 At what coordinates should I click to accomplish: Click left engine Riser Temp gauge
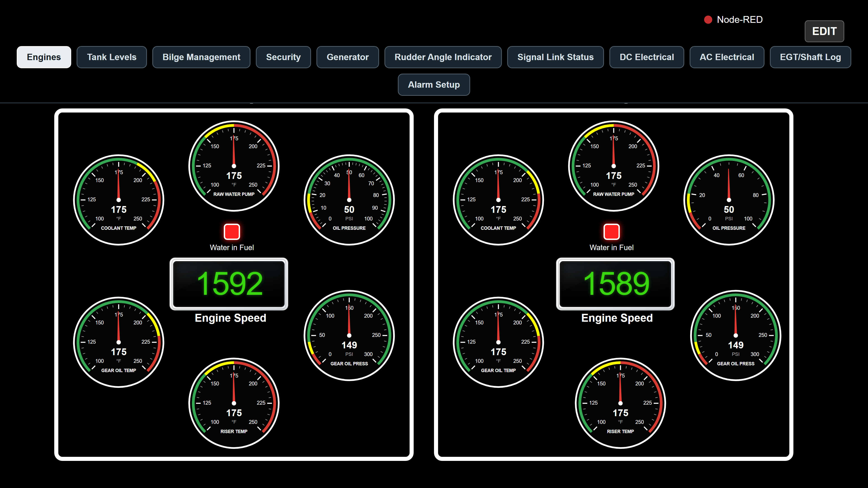[x=234, y=403]
